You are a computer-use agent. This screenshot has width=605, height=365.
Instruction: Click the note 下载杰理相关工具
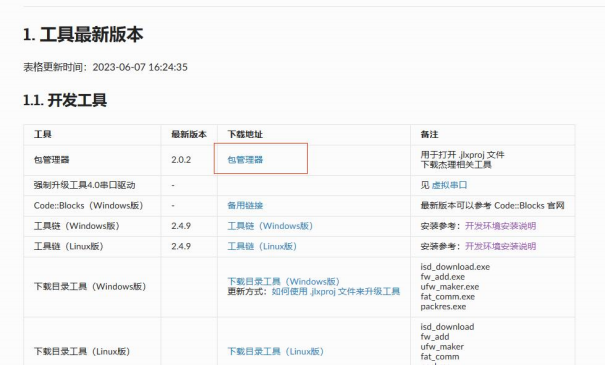tap(456, 165)
